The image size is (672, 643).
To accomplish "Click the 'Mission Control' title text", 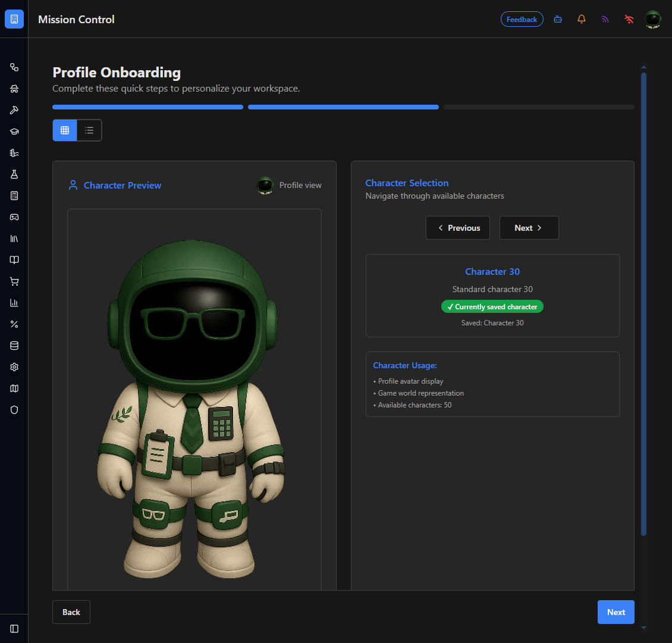I will coord(76,19).
